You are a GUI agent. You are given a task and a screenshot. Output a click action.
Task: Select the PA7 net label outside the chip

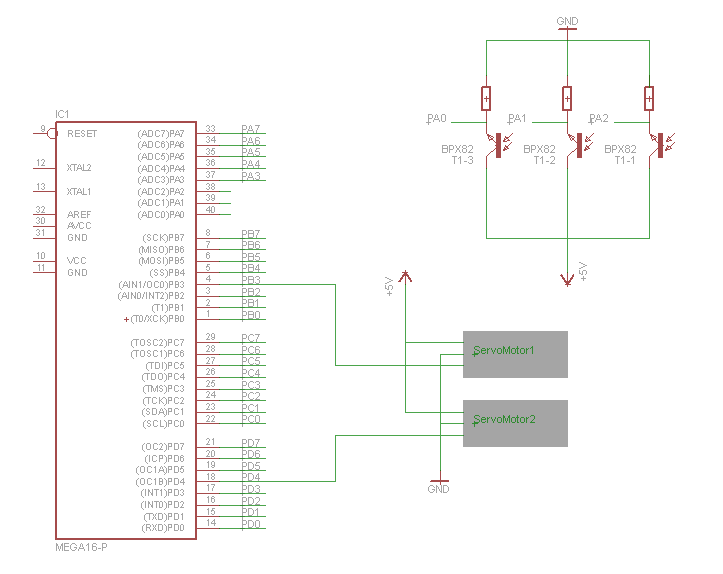point(251,129)
